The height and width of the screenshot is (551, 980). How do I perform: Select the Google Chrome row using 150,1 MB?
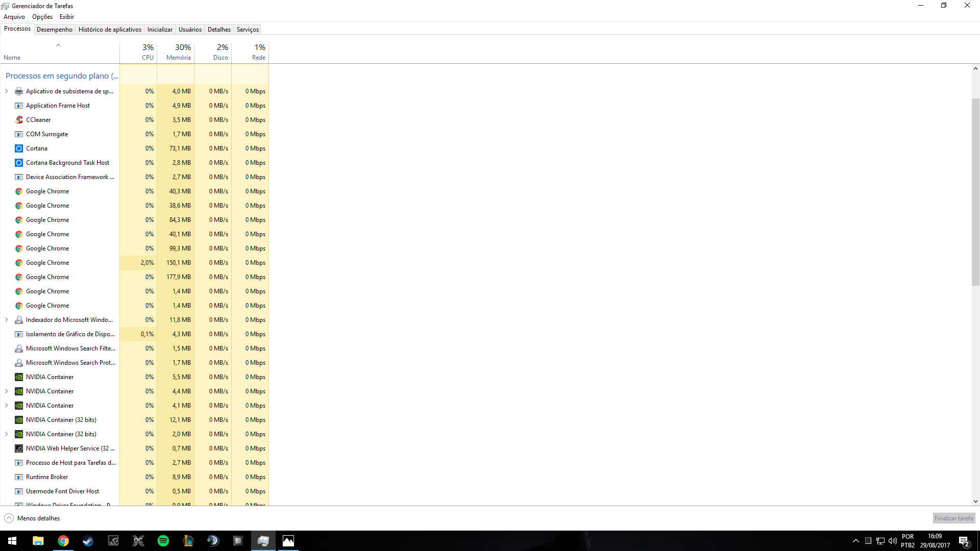pos(134,263)
